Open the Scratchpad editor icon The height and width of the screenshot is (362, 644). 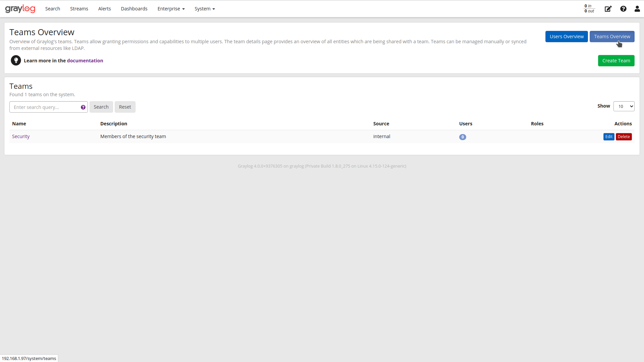pyautogui.click(x=608, y=9)
